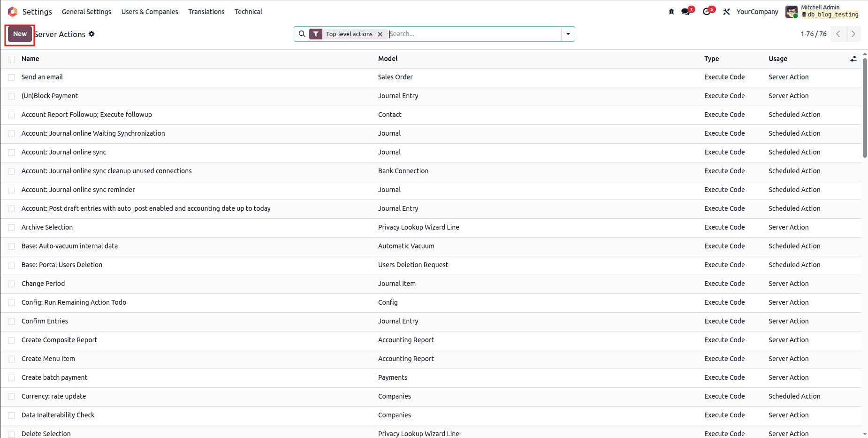Click the filter funnel icon in search bar

[317, 34]
